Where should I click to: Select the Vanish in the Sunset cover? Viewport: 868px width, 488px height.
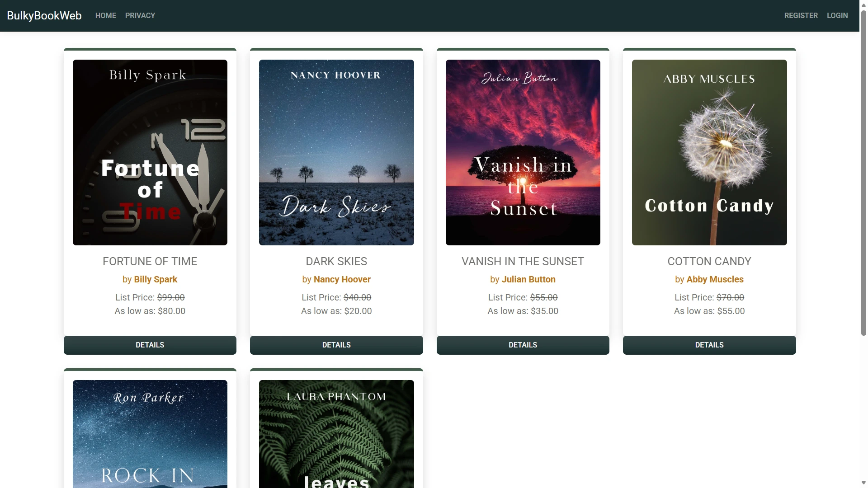coord(523,152)
